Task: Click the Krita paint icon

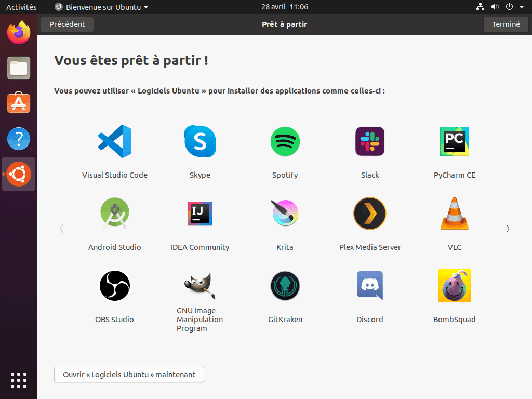Action: [285, 214]
